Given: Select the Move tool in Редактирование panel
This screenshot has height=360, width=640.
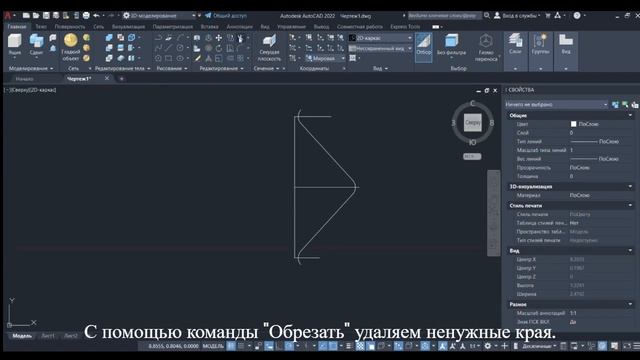Looking at the screenshot, I should (219, 38).
